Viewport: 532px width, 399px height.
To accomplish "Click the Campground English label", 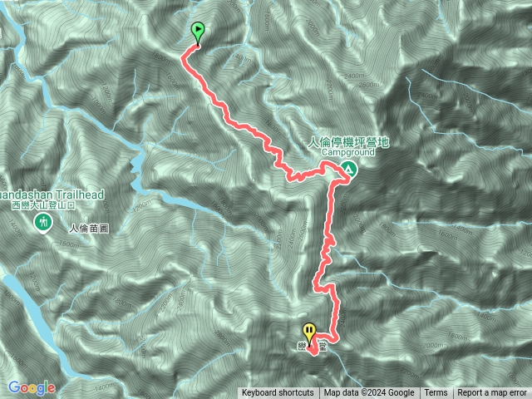I will point(348,152).
